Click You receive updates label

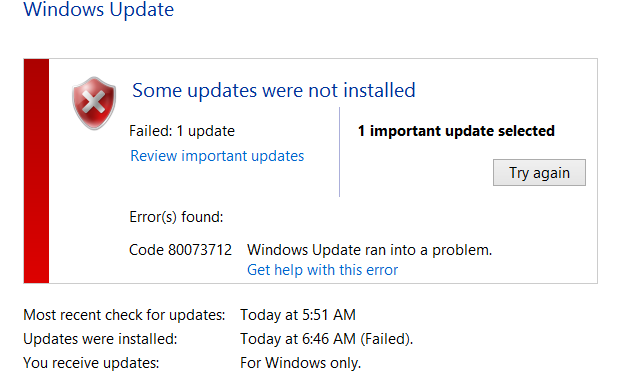(x=91, y=363)
